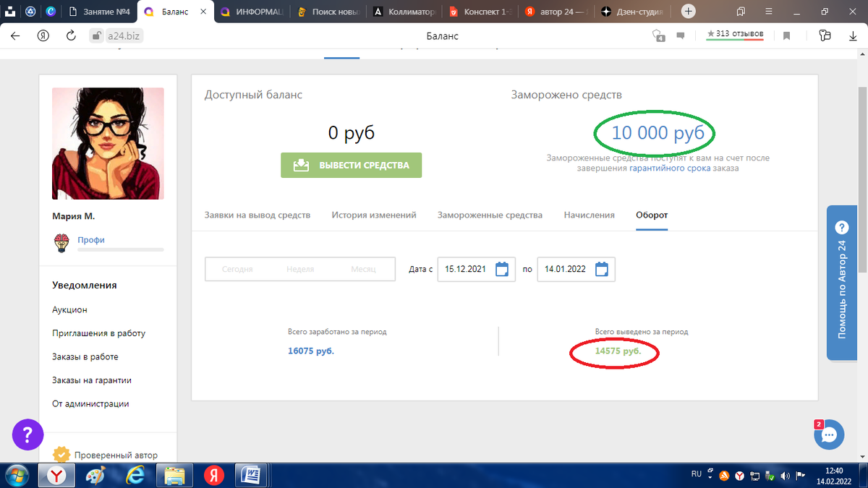Switch to the Замороженные средства tab
The image size is (868, 488).
point(490,215)
